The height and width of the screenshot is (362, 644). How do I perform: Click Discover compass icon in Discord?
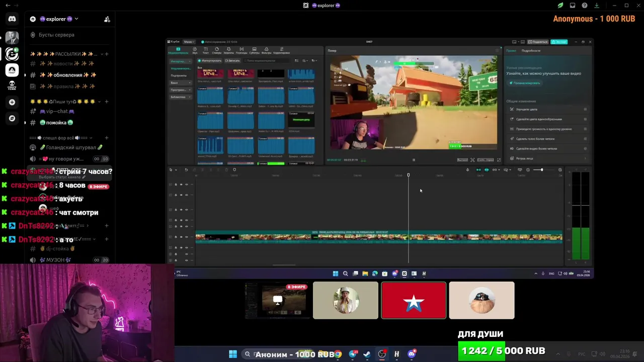pyautogui.click(x=12, y=118)
